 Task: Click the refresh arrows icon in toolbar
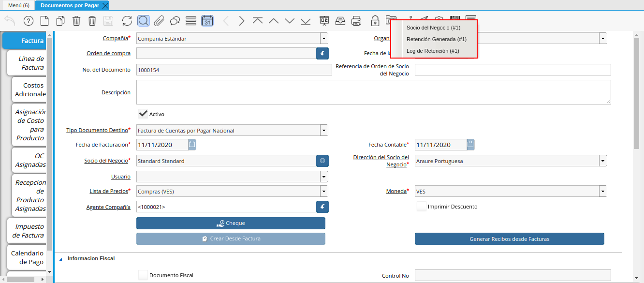click(x=127, y=21)
